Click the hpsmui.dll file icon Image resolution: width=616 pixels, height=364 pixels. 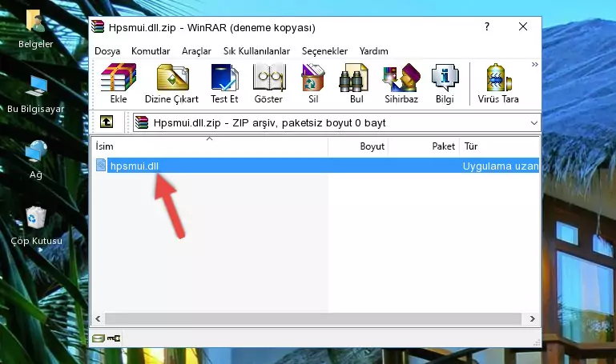[x=101, y=166]
